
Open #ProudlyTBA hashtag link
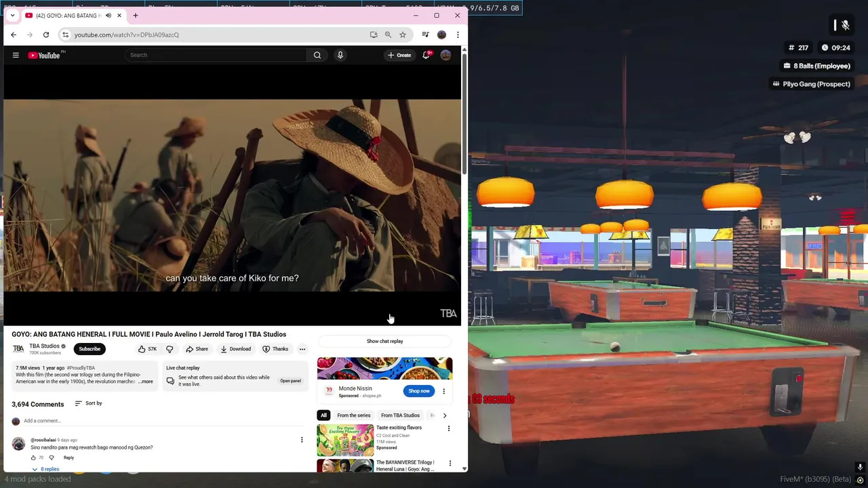[81, 368]
